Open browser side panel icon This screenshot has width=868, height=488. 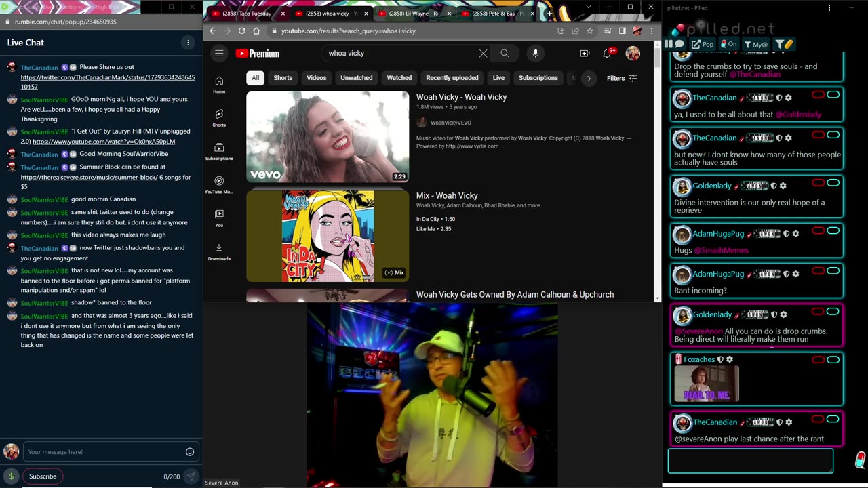[622, 30]
